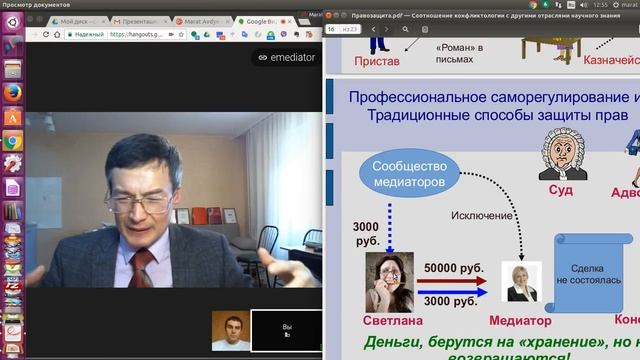
Task: Open the purple Viber-like extension icon
Action: pyautogui.click(x=284, y=35)
